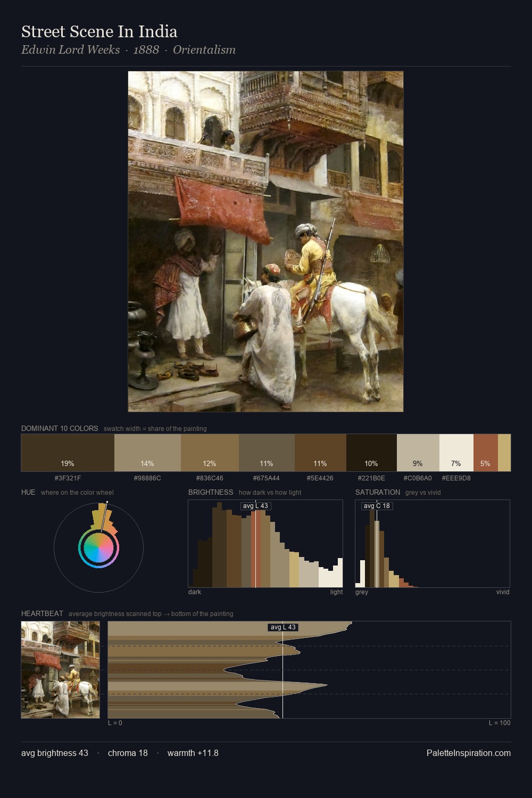Click the 'dark' axis label under the brightness chart

[195, 592]
